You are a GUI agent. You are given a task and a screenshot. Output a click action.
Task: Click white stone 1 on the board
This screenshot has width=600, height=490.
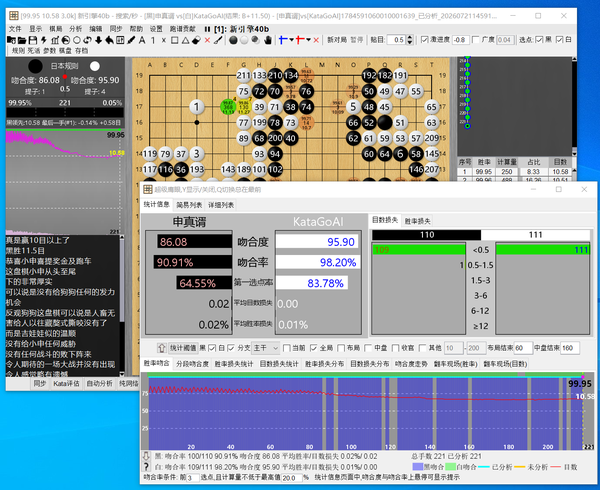tap(196, 107)
